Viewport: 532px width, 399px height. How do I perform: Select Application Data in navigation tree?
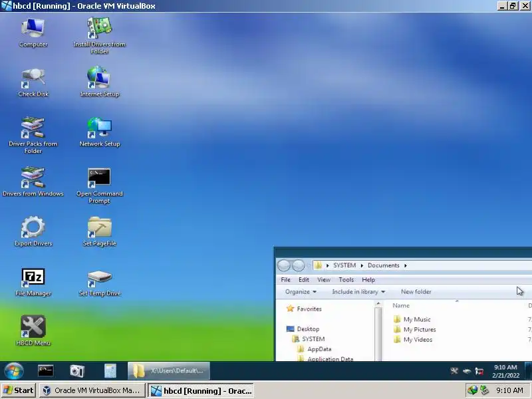pyautogui.click(x=325, y=358)
